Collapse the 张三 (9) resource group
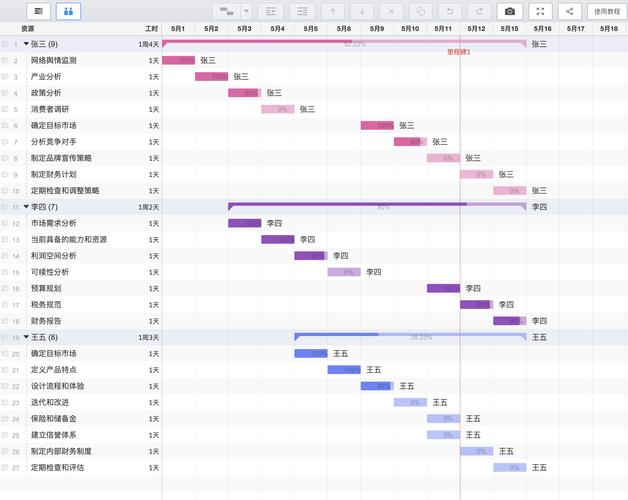This screenshot has width=628, height=500. coord(26,44)
